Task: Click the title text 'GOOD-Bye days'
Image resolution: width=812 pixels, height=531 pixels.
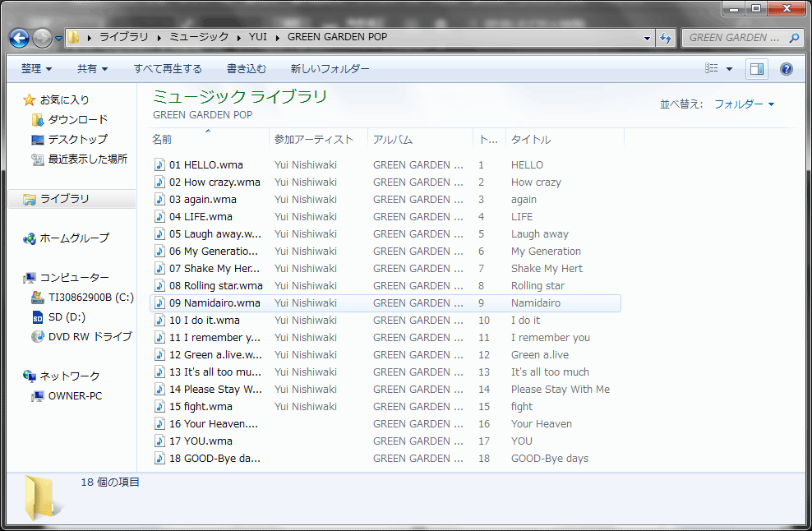Action: click(550, 459)
